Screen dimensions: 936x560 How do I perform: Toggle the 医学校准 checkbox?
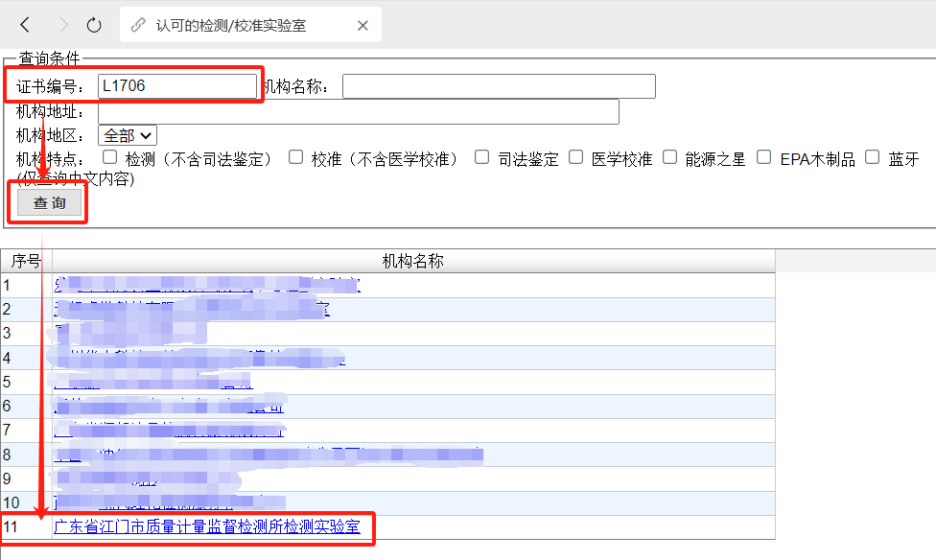tap(575, 157)
